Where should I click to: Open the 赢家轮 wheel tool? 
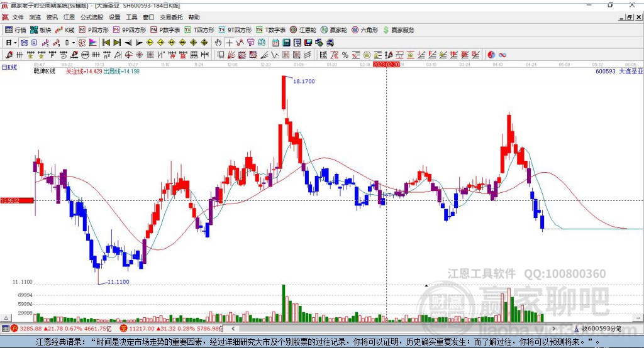pos(333,30)
